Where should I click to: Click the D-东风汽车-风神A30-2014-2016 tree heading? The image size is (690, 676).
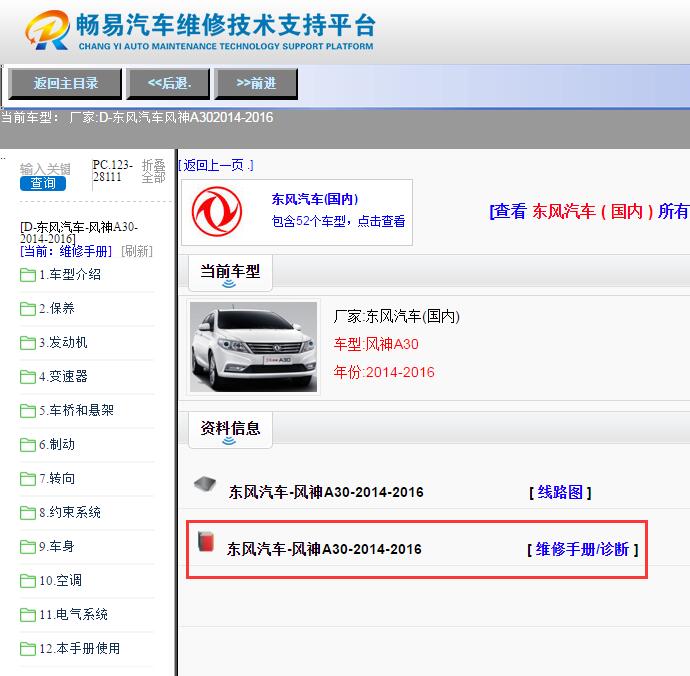pyautogui.click(x=79, y=233)
